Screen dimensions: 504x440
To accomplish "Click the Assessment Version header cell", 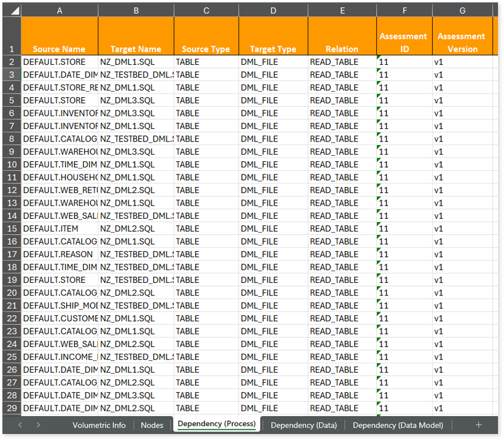I will [x=461, y=43].
